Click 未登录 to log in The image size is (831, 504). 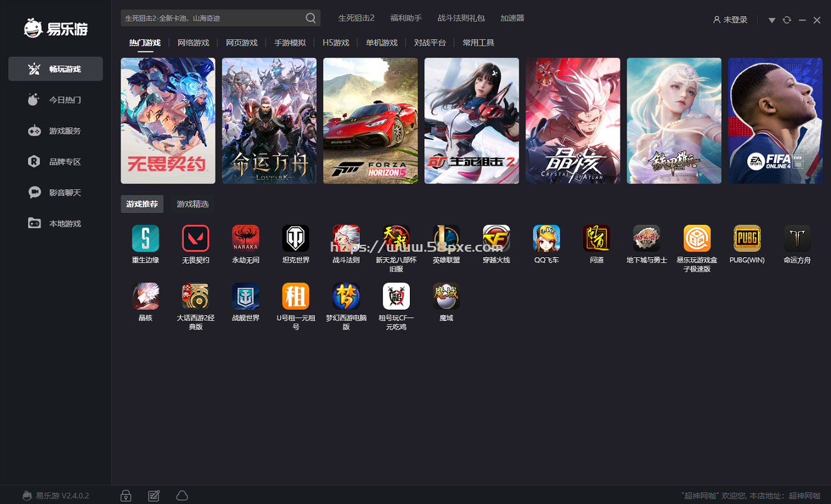[x=730, y=20]
